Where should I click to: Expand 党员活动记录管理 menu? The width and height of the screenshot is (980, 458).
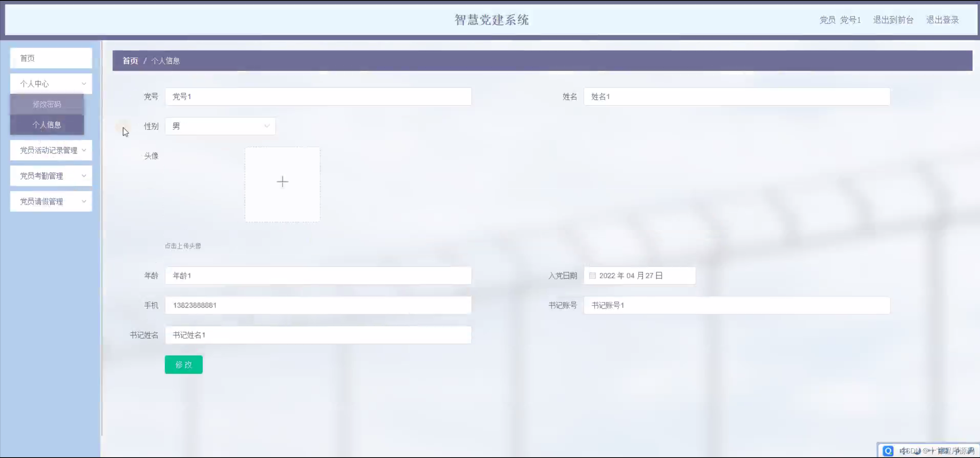tap(51, 150)
